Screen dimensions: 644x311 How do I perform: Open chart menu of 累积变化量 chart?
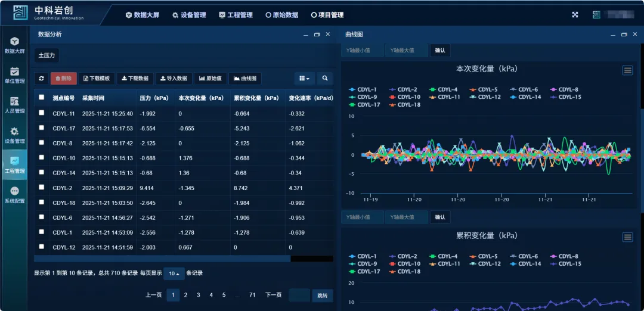627,237
